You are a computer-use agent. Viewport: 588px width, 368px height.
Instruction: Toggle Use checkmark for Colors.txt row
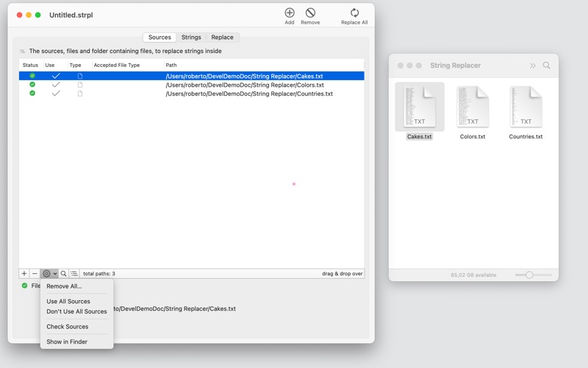(56, 85)
